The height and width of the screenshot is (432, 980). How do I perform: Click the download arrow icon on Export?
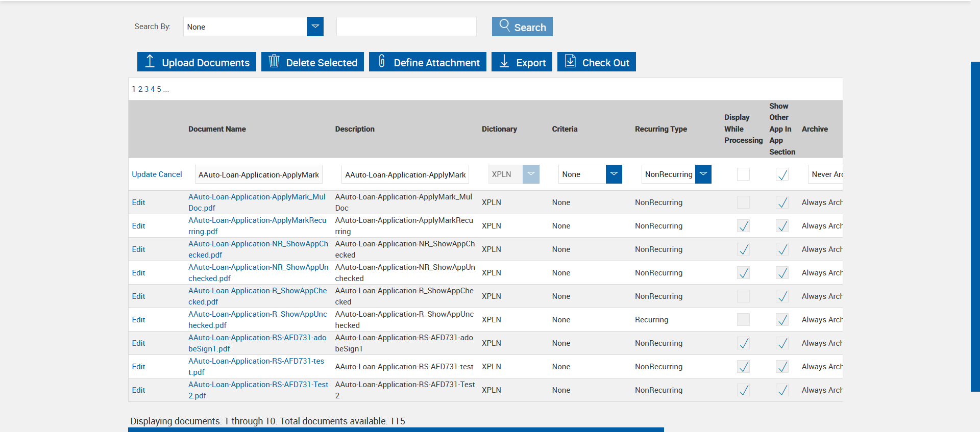(x=504, y=61)
